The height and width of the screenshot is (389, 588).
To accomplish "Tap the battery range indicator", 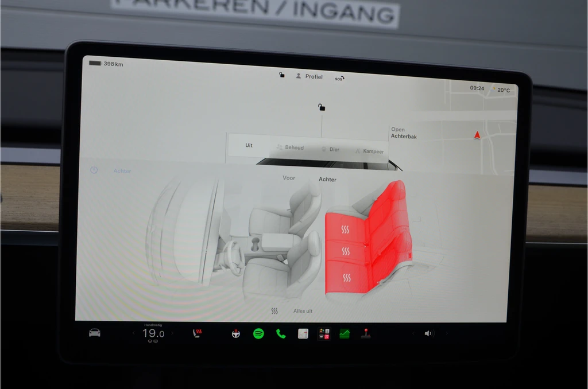I will pyautogui.click(x=95, y=63).
